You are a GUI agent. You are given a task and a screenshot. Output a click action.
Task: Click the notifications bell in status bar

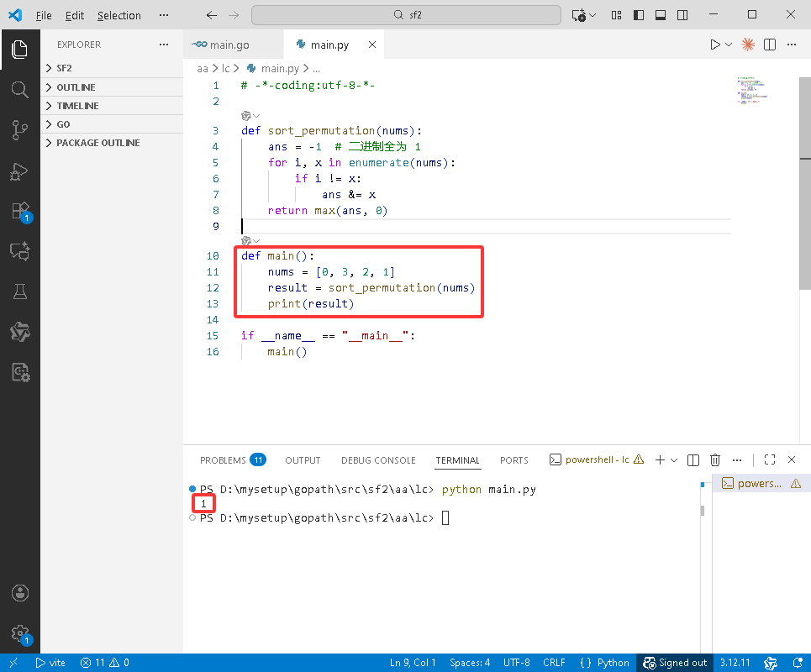tap(798, 663)
